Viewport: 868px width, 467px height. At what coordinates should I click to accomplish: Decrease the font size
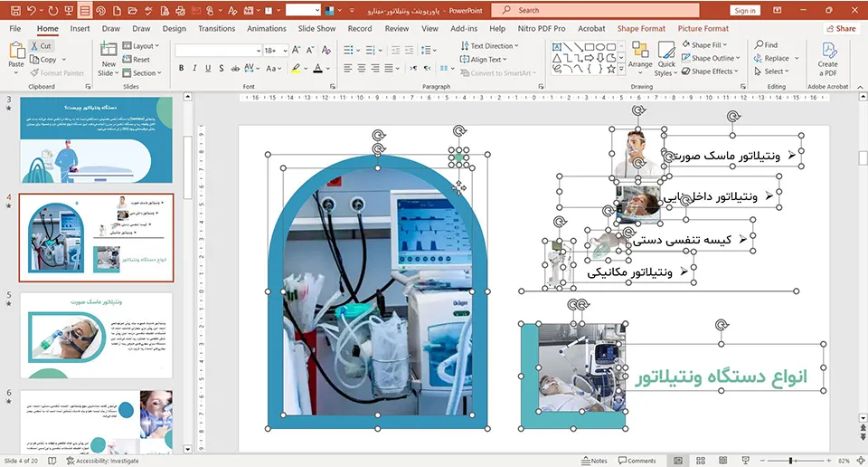[x=310, y=51]
